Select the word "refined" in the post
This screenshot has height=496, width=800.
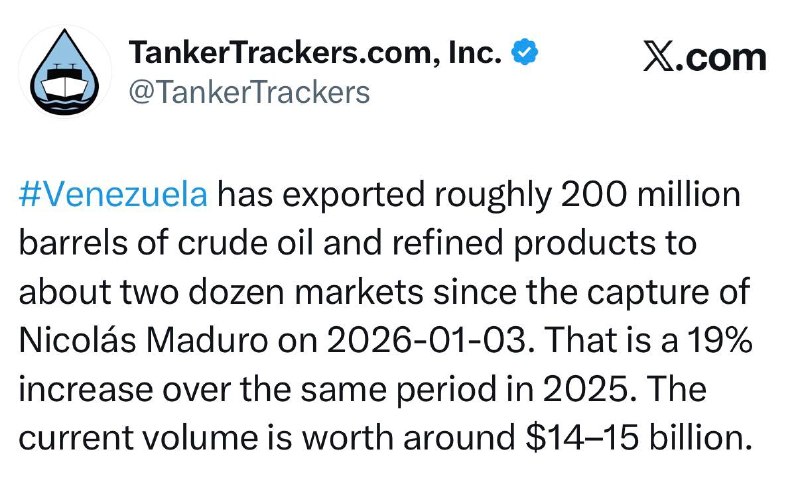[447, 243]
